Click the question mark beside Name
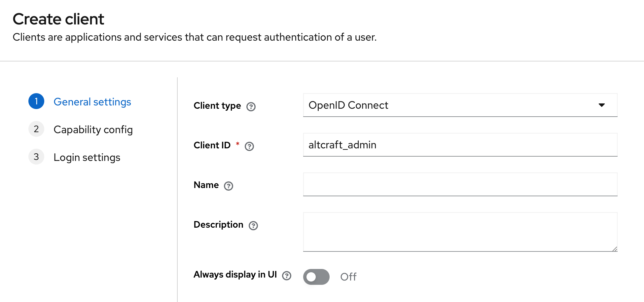 click(x=229, y=186)
